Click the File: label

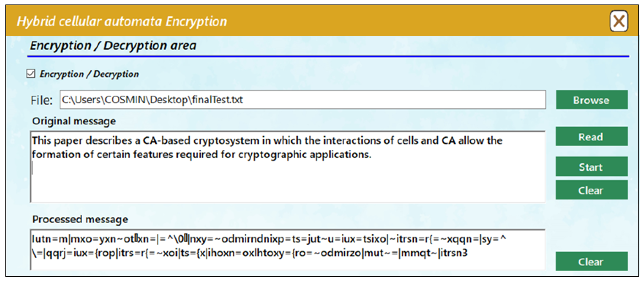pyautogui.click(x=42, y=100)
